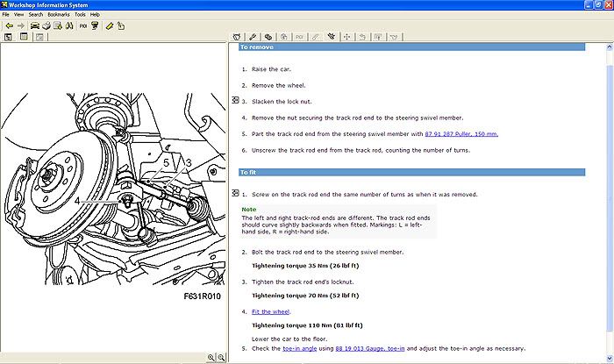Screen dimensions: 614x364
Task: Click the pointing hand toolbar icon
Action: pyautogui.click(x=121, y=26)
